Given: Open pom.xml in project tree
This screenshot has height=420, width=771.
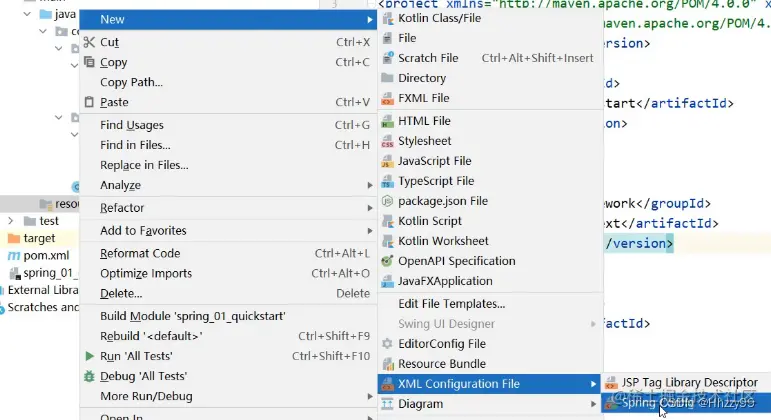Looking at the screenshot, I should click(x=46, y=256).
